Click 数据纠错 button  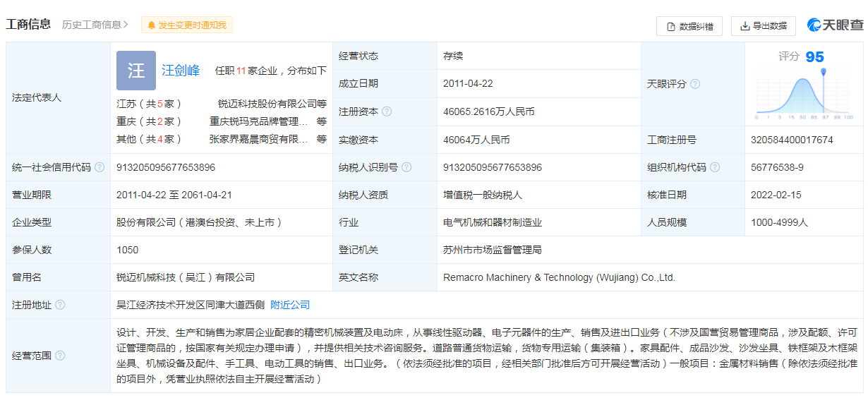tap(689, 26)
